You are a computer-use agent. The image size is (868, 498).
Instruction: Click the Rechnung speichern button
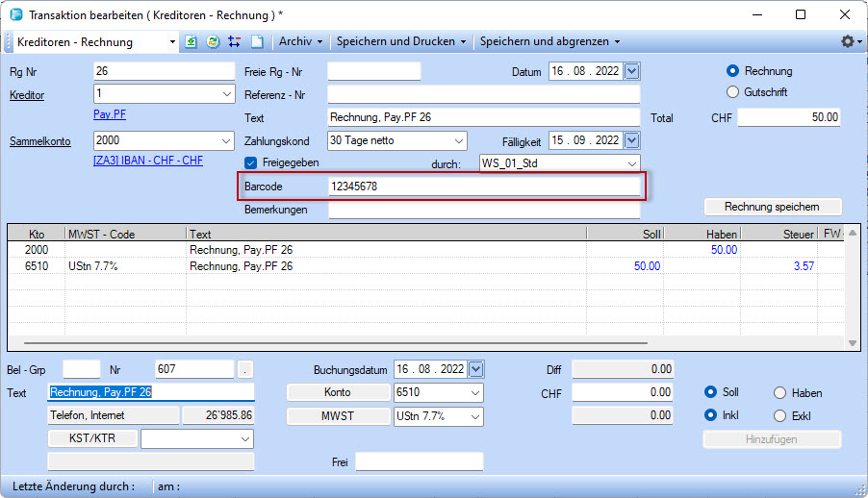point(773,207)
